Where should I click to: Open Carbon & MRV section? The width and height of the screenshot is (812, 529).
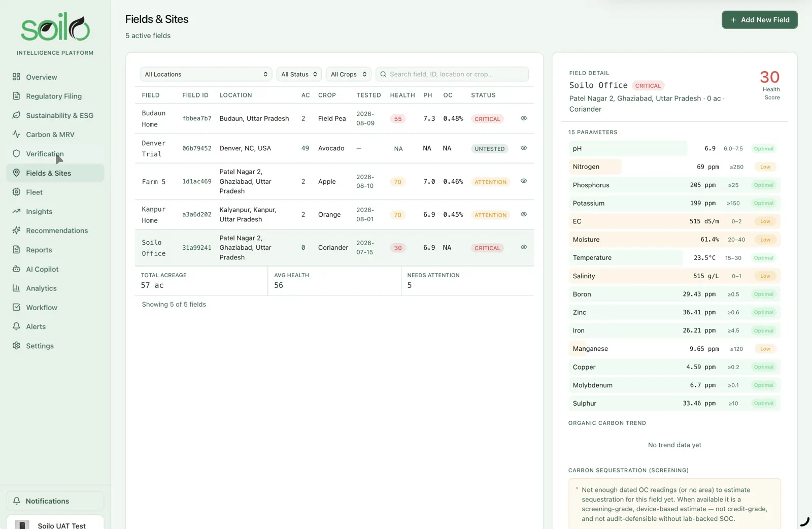(x=55, y=135)
